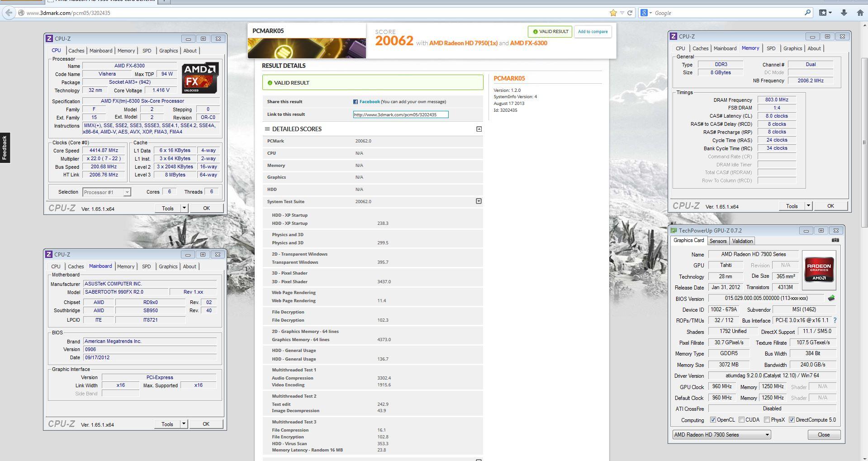The image size is (868, 461).
Task: Close GPU-Z with the Close button
Action: point(824,435)
